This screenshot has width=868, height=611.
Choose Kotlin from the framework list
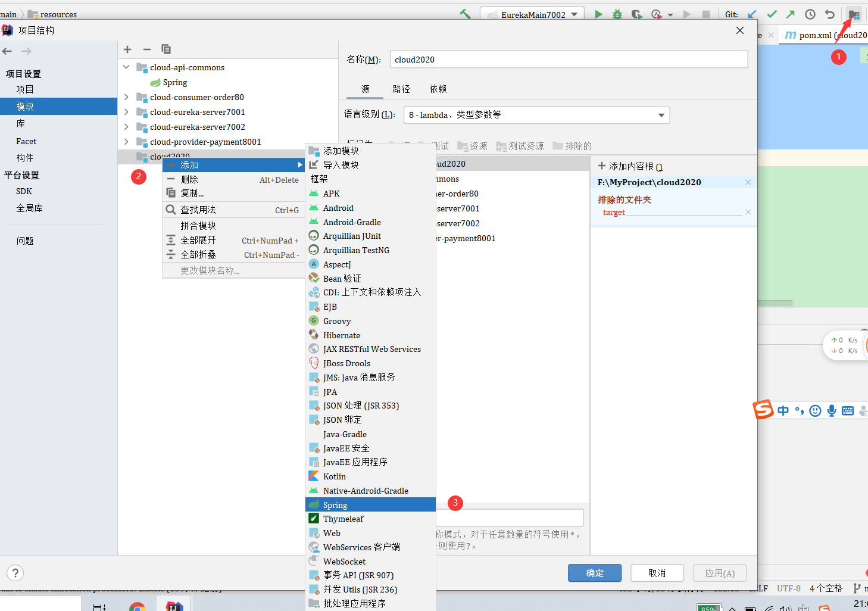coord(370,476)
